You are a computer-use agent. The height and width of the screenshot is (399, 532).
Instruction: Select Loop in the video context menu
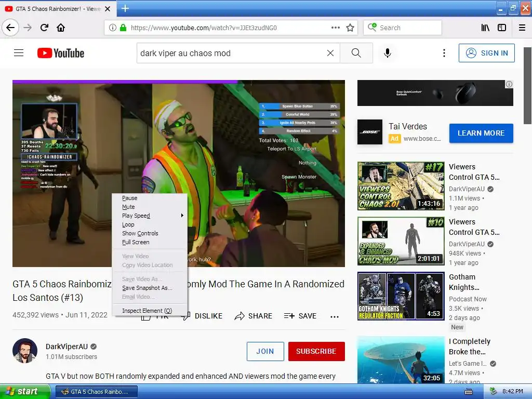(x=150, y=224)
